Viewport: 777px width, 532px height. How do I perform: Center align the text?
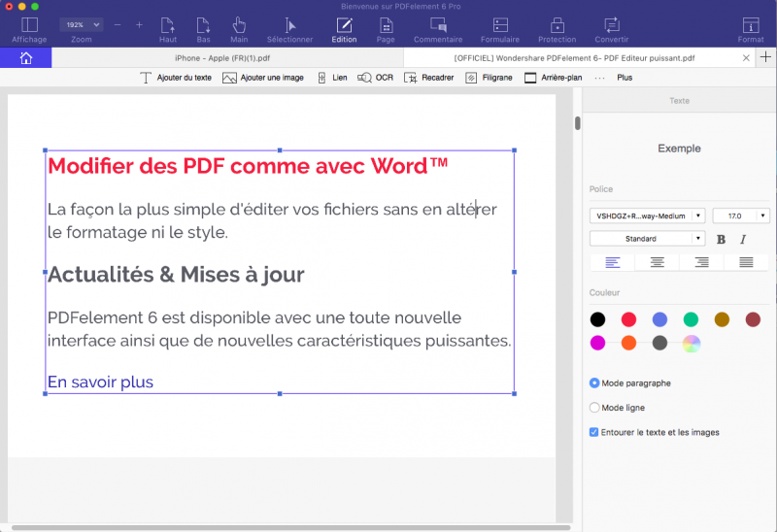[658, 262]
